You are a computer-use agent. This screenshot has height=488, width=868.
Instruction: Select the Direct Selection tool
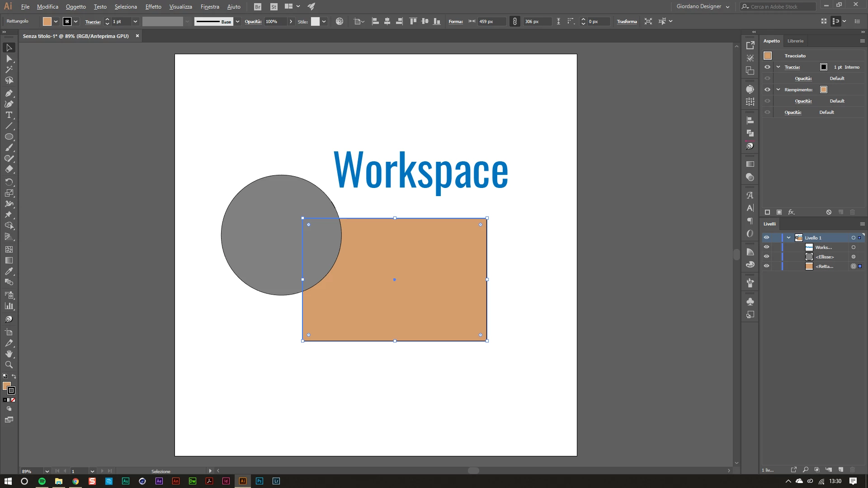(x=9, y=59)
